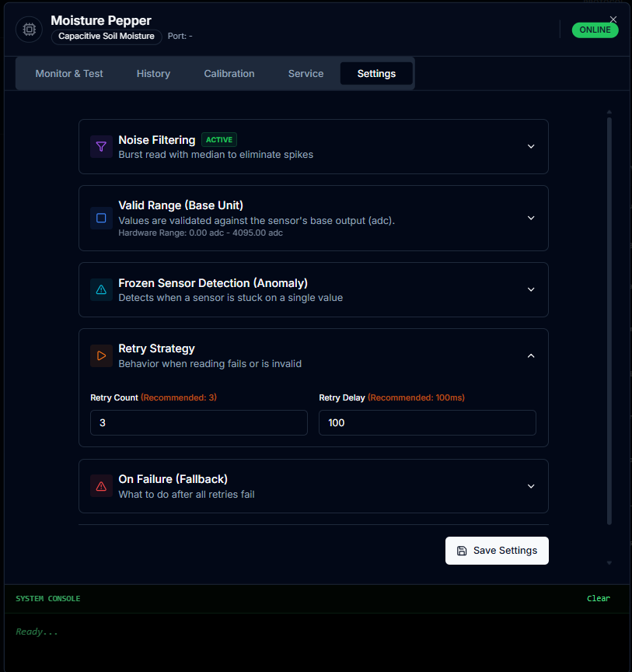This screenshot has height=672, width=632.
Task: Click the teal triangle Frozen Sensor Detection icon
Action: pos(101,289)
